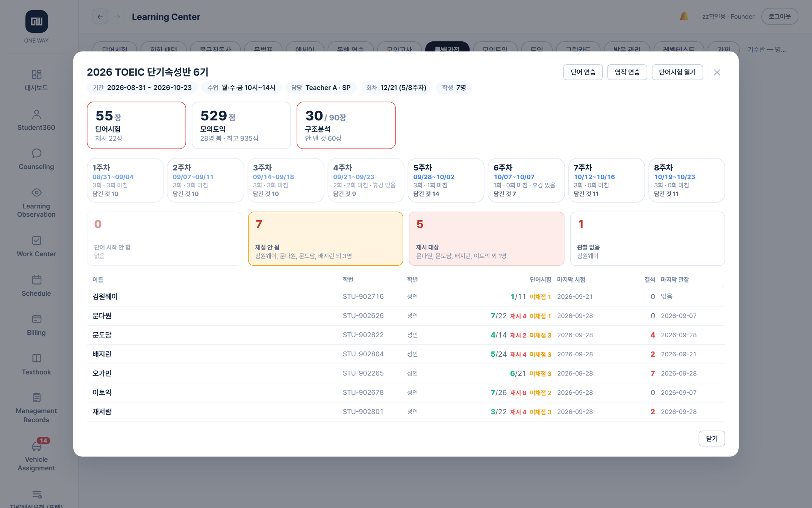This screenshot has height=508, width=812.
Task: Click 재시 4 tag in 채서람 row
Action: coord(518,412)
